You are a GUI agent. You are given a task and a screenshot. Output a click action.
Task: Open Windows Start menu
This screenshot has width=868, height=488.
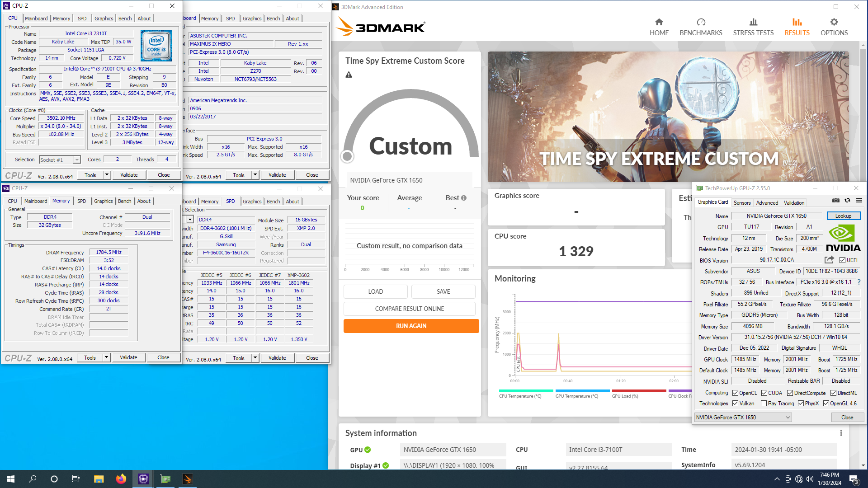coord(11,479)
